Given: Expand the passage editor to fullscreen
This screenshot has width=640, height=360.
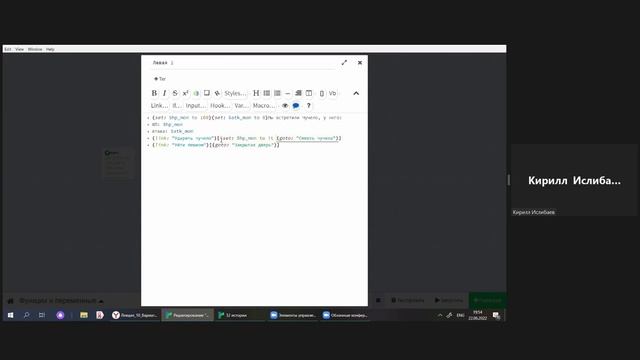Looking at the screenshot, I should (x=344, y=62).
